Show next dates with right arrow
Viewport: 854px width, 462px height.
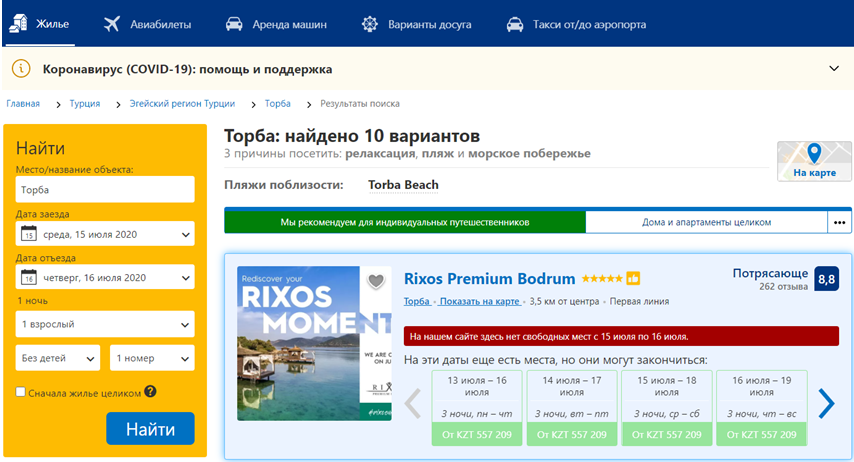(x=826, y=404)
